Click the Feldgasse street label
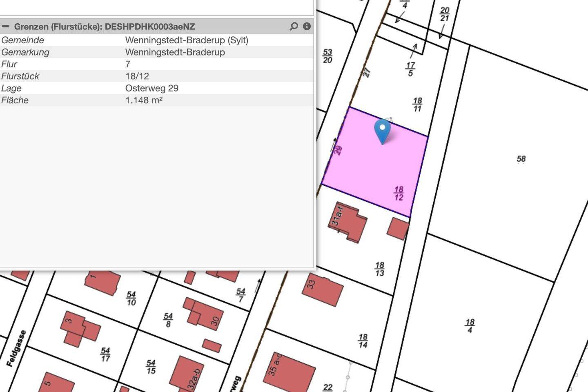The image size is (588, 392). coord(16,348)
